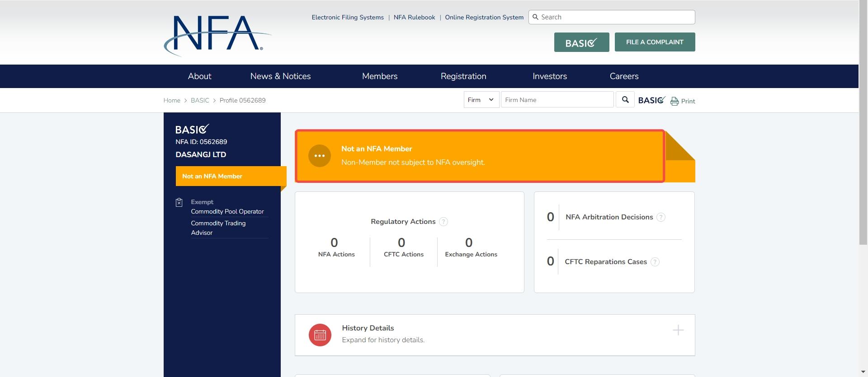Click CFTC Reparations Cases label
Viewport: 868px width, 377px height.
pos(606,262)
